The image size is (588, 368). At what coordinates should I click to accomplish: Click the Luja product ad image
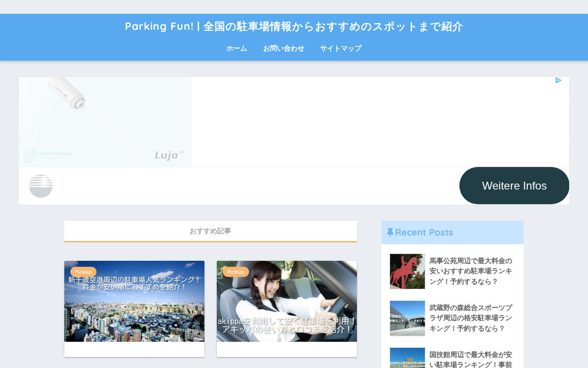[105, 121]
